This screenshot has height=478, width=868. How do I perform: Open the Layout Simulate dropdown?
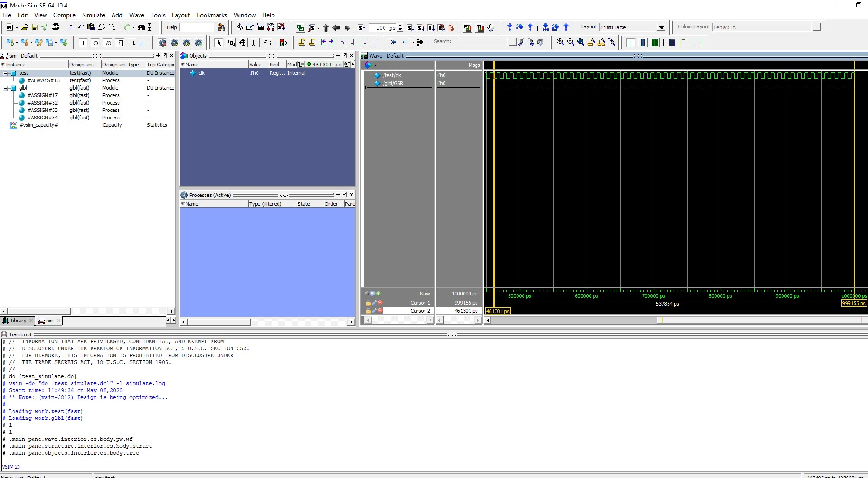[661, 27]
